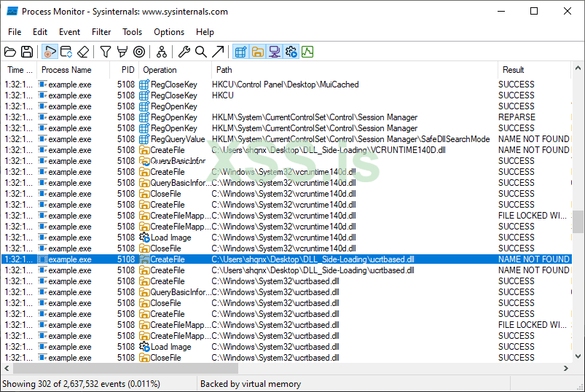Select the vcruntime140d.dll Load Image row
The image size is (585, 392).
coord(286,238)
